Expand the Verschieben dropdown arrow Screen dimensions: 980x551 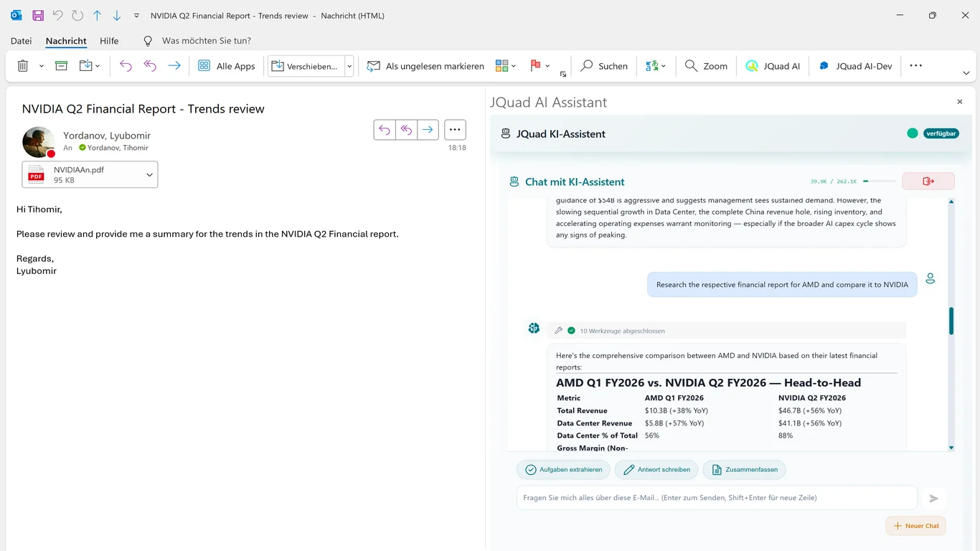coord(349,66)
